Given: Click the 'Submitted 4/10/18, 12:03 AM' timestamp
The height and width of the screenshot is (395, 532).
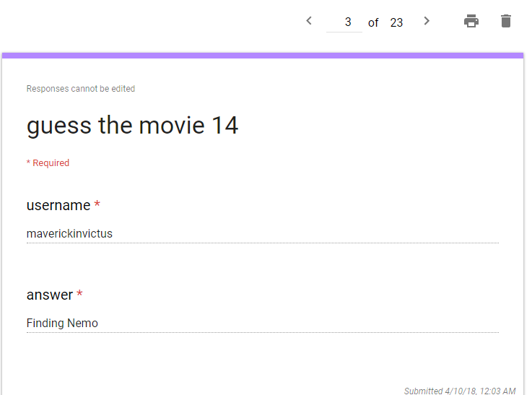Looking at the screenshot, I should click(x=460, y=391).
